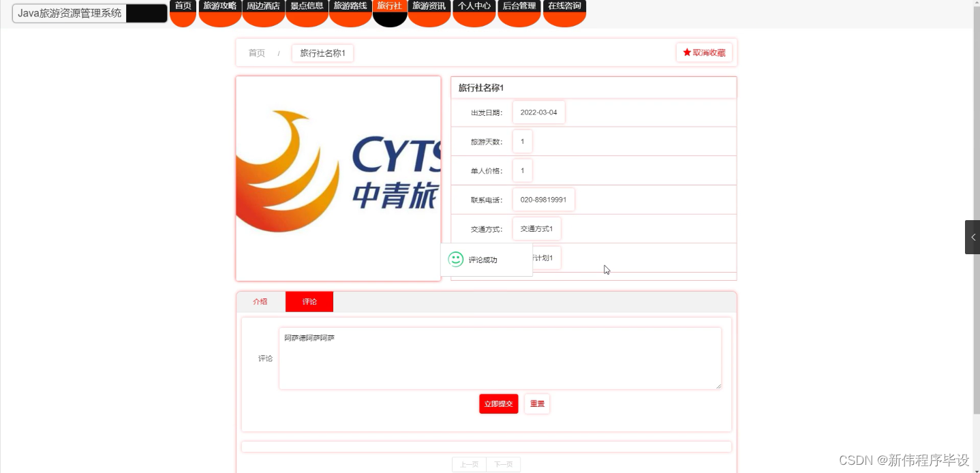980x473 pixels.
Task: Expand the collapsed side panel chevron on right edge
Action: pos(973,236)
